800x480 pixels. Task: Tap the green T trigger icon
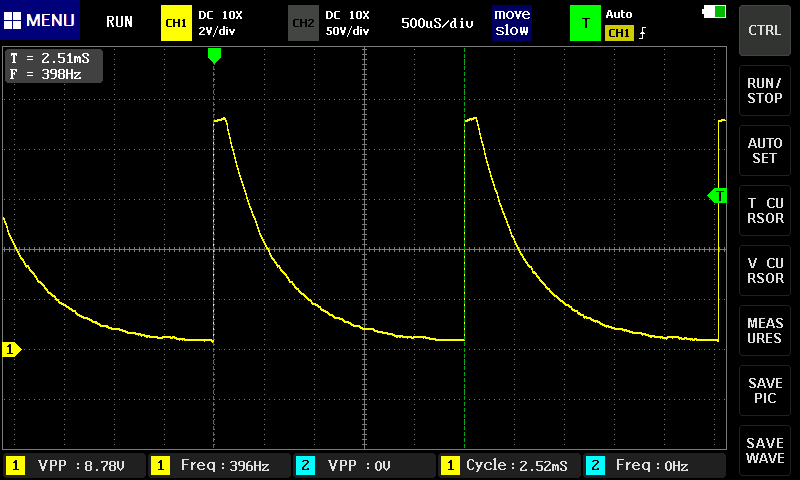pos(585,23)
